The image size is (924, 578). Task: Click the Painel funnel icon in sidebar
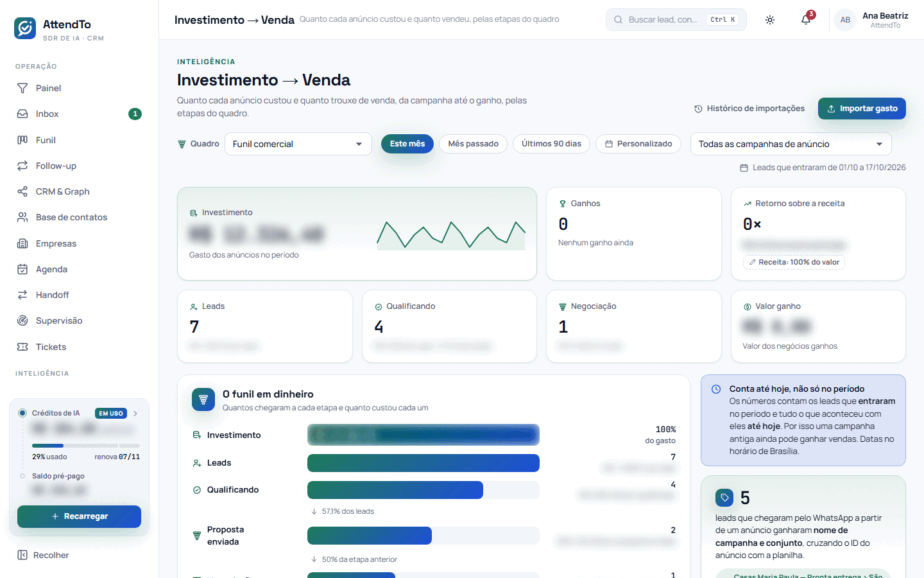(22, 88)
